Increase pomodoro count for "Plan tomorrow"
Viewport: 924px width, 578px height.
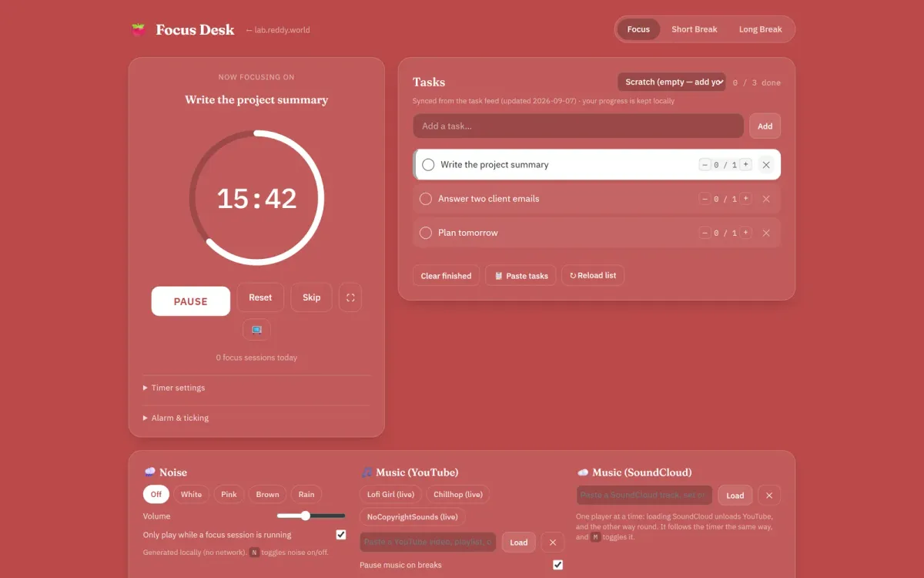coord(745,233)
